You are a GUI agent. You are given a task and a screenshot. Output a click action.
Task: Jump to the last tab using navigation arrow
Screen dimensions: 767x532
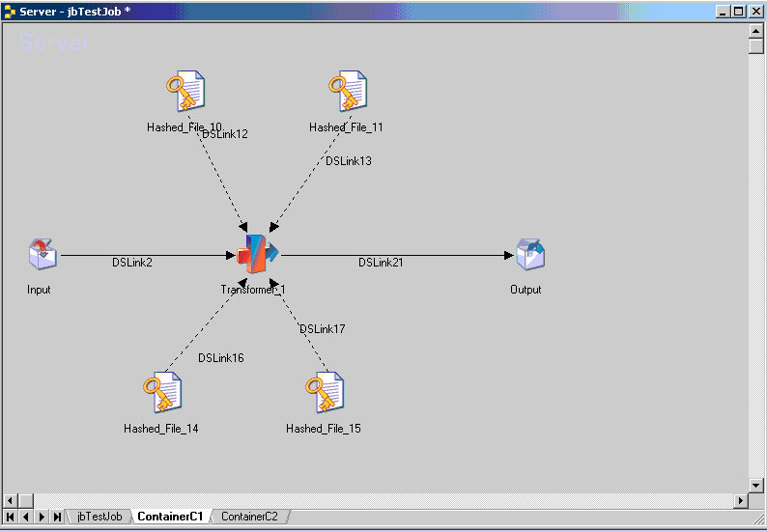click(57, 517)
